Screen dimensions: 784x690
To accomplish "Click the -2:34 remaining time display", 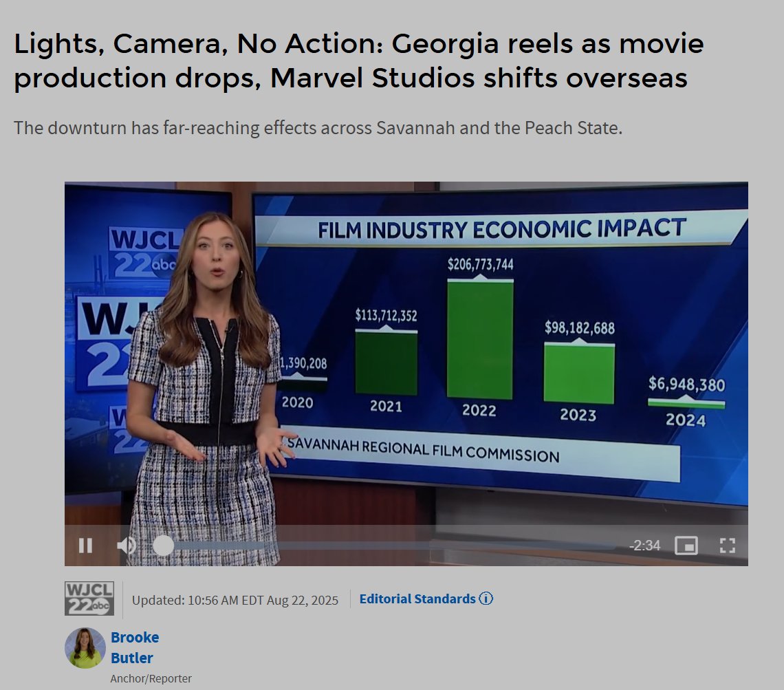I will 644,545.
